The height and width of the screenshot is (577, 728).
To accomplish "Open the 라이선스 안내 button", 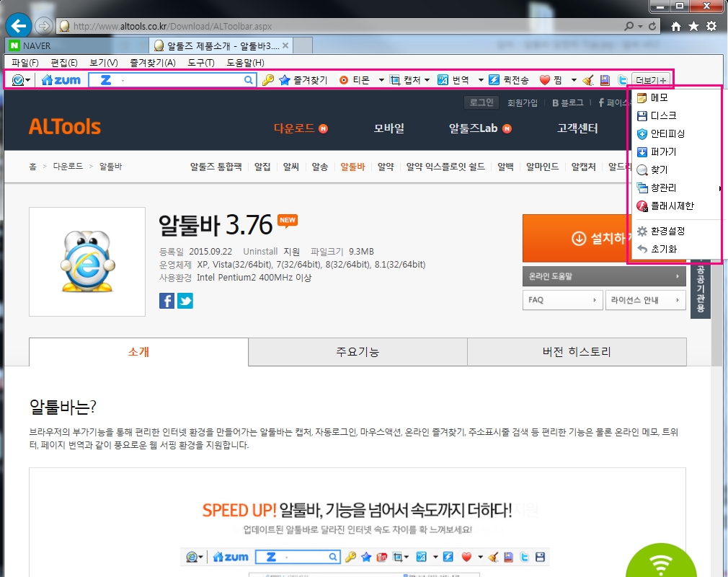I will tap(645, 300).
